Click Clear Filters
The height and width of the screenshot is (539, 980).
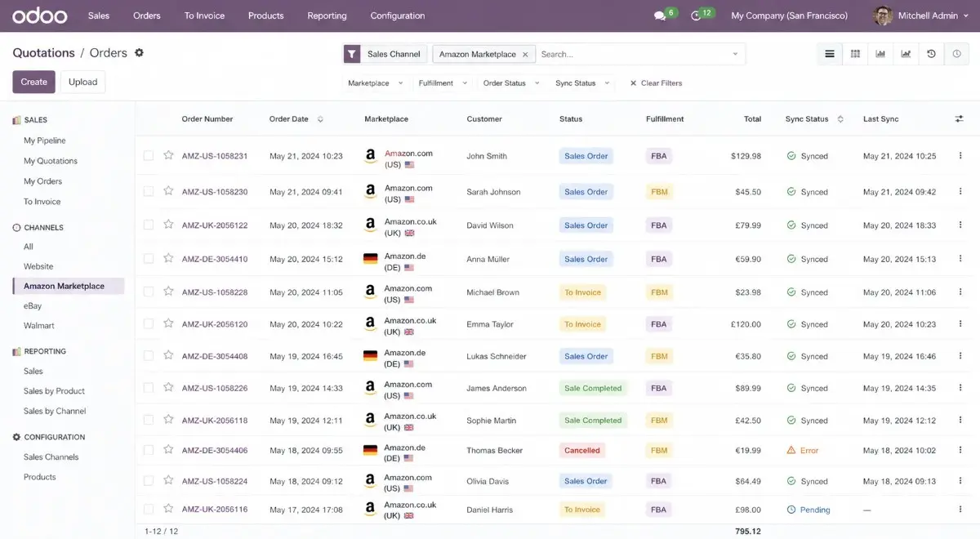point(656,83)
